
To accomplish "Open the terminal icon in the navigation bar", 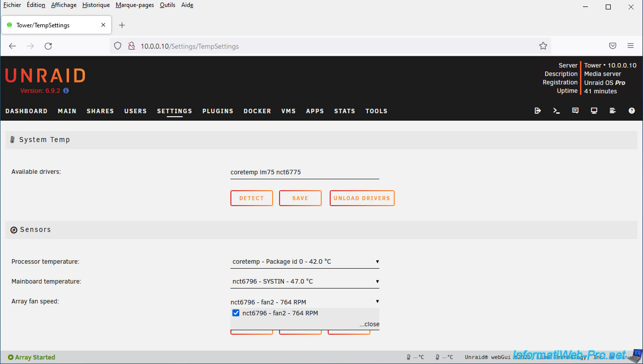I will pyautogui.click(x=557, y=111).
